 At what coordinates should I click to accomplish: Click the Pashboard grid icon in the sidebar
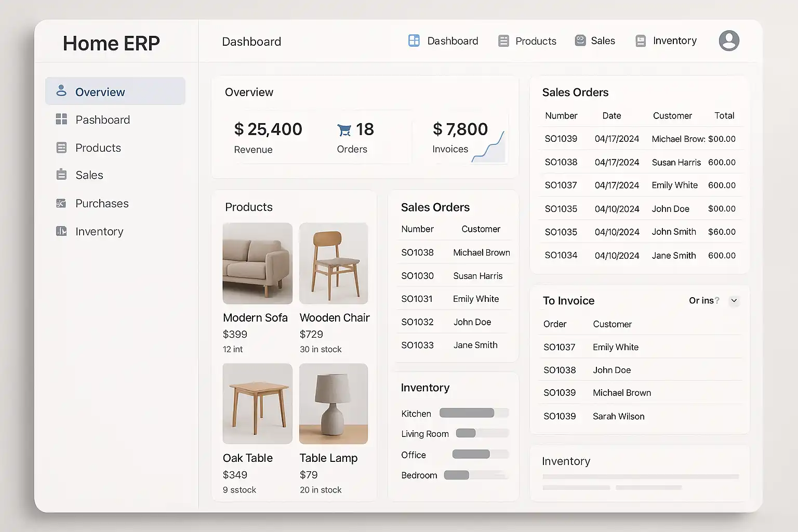61,119
